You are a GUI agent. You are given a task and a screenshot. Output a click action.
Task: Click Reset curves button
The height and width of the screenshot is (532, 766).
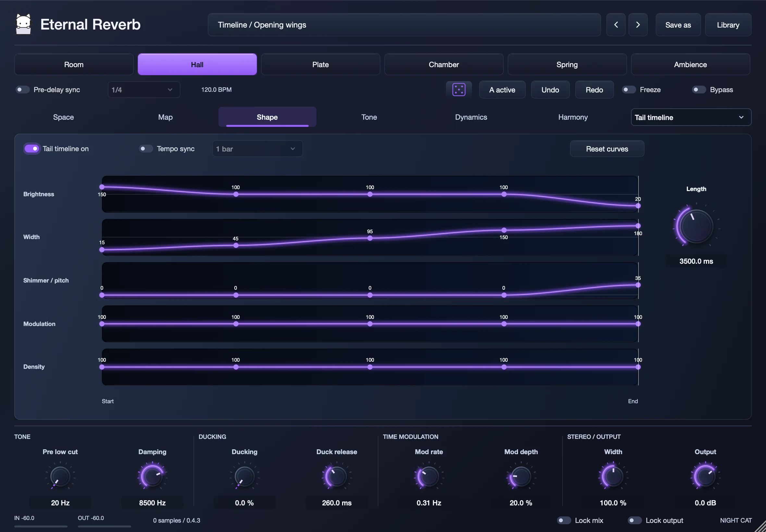point(607,149)
